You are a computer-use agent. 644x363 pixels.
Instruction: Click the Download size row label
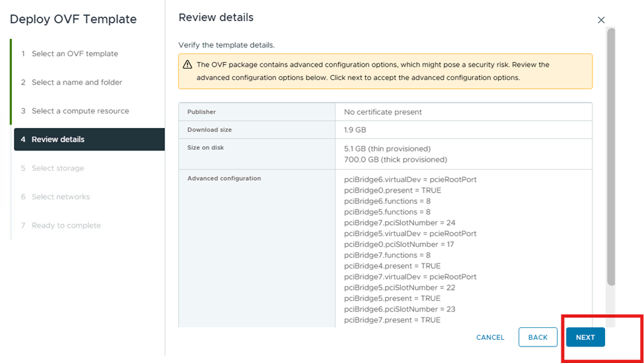pos(209,130)
